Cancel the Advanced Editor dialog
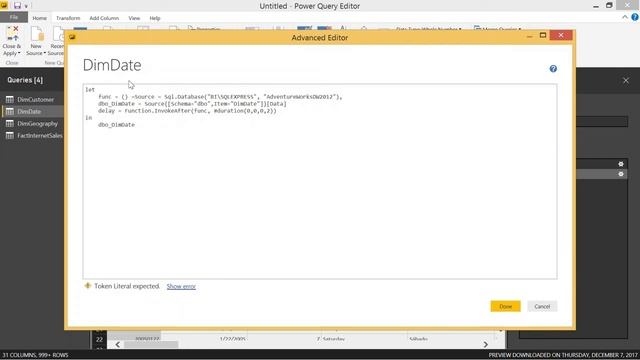This screenshot has width=640, height=360. pos(542,306)
